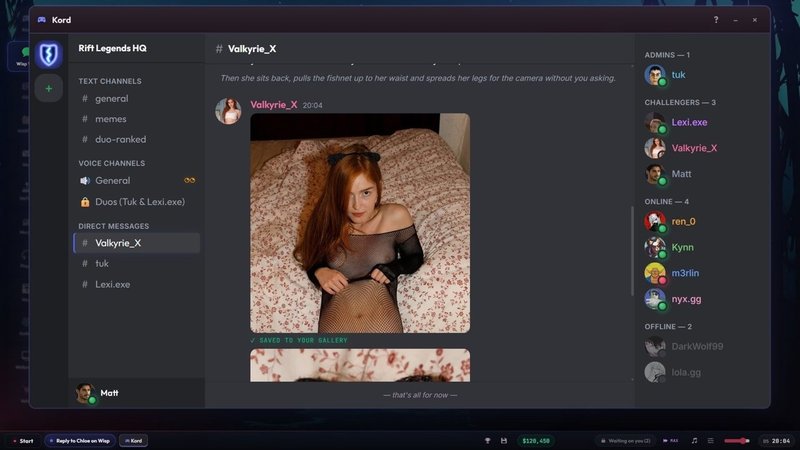
Task: Click the m3rlin name in the member list
Action: [x=685, y=273]
